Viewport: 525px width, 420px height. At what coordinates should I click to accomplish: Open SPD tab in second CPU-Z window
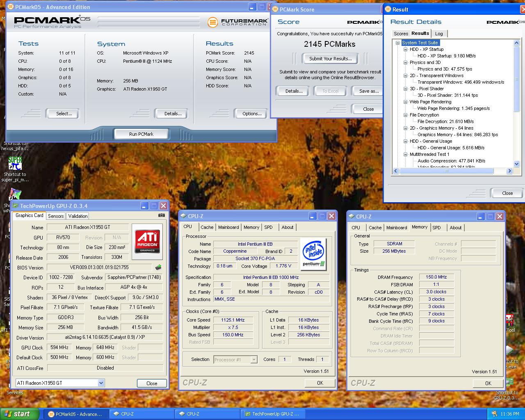pyautogui.click(x=436, y=228)
